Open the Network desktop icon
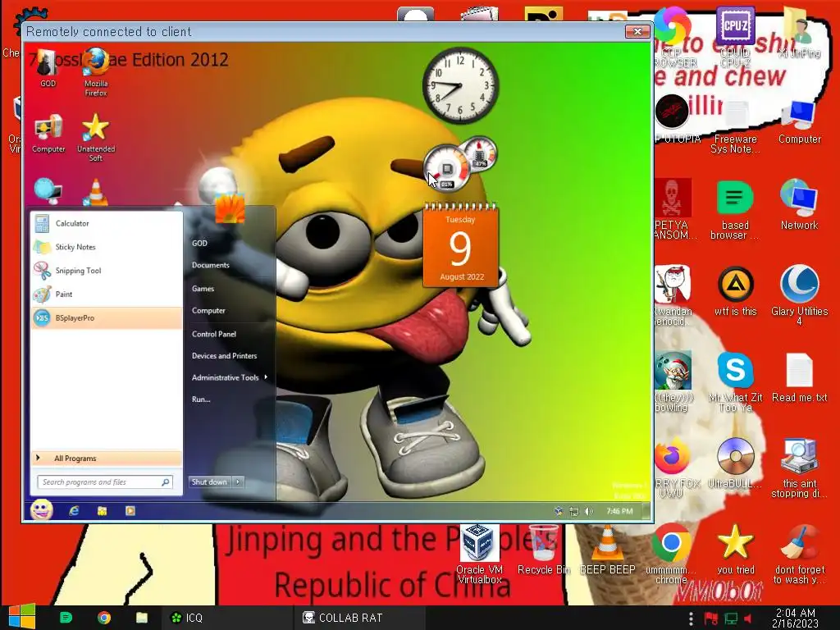The width and height of the screenshot is (840, 630). tap(799, 204)
